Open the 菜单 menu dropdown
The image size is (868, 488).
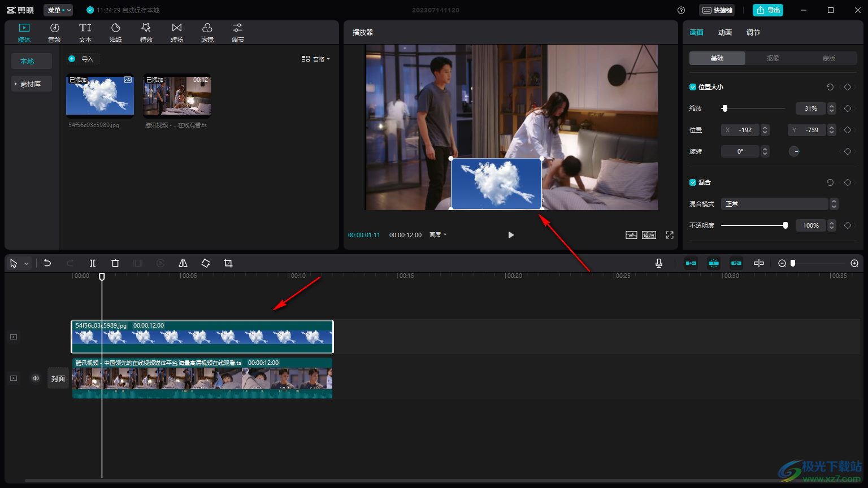[58, 10]
